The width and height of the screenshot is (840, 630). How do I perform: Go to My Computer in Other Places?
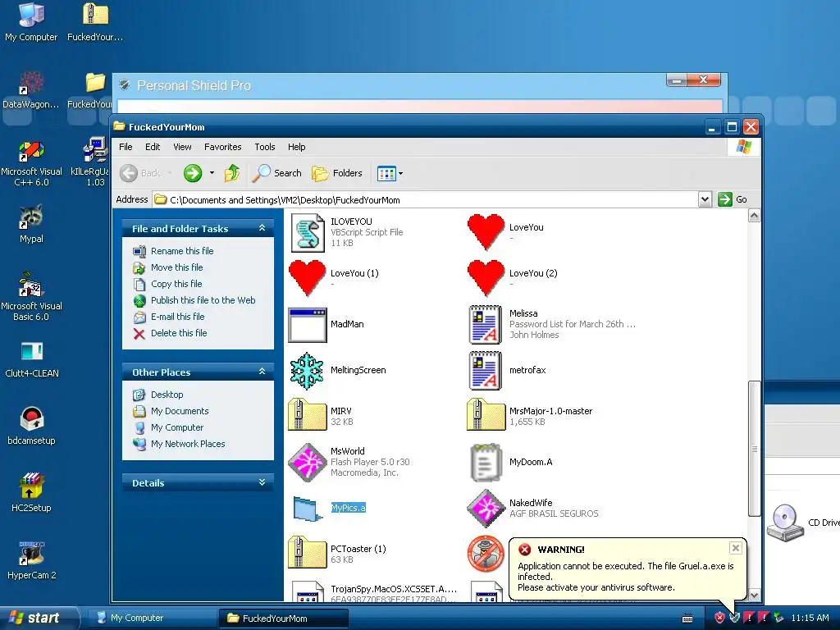(x=177, y=427)
